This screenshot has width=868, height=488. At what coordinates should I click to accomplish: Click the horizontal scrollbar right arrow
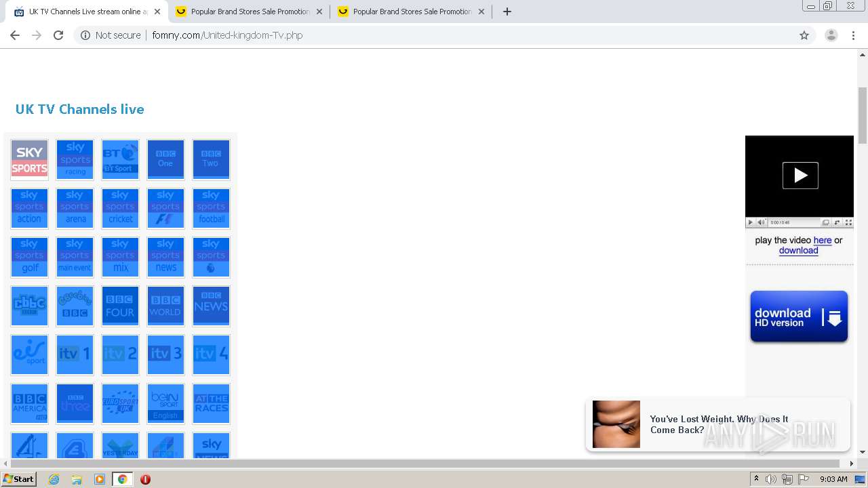click(852, 464)
